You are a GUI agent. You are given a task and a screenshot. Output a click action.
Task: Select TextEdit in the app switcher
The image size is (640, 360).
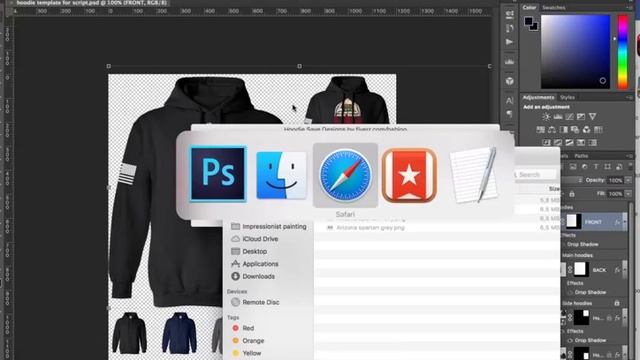473,175
